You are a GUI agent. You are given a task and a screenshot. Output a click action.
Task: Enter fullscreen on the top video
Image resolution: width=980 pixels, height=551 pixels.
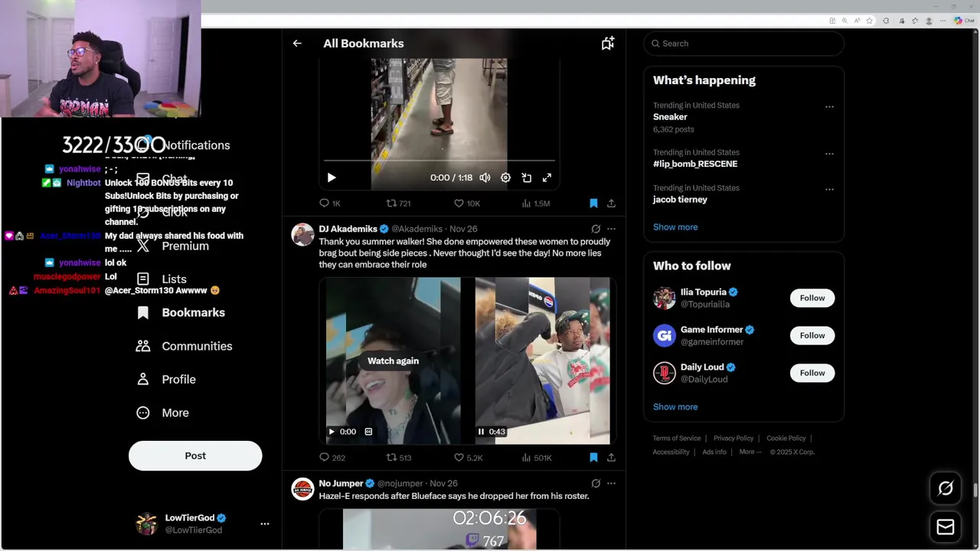click(x=547, y=178)
